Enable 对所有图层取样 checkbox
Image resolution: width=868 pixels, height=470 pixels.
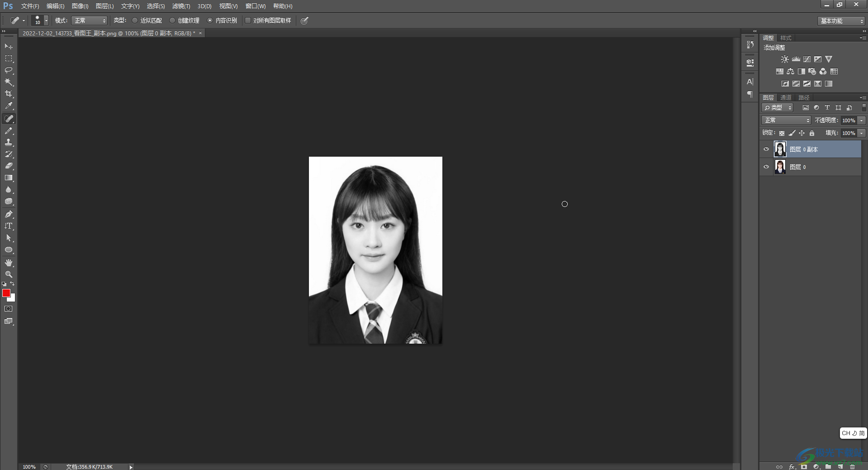(248, 20)
